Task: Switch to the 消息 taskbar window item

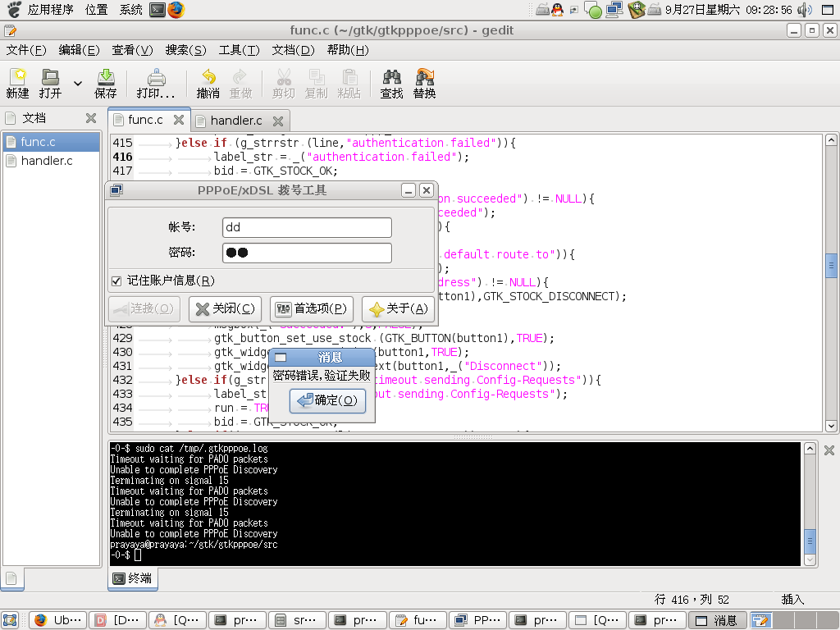Action: 717,620
